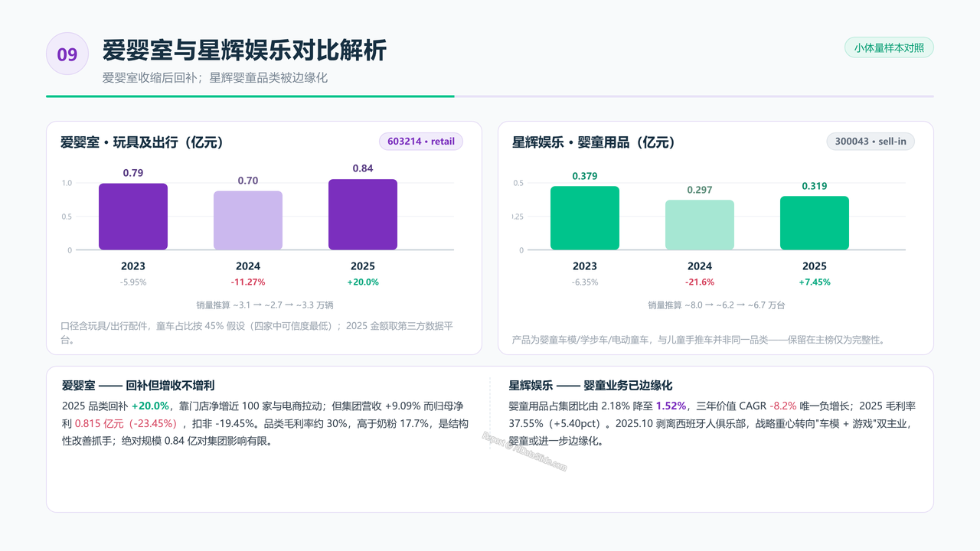
Task: Select 销量推算 ~3.1 → ~2.7 → ~3.3 万辆
Action: pos(264,305)
